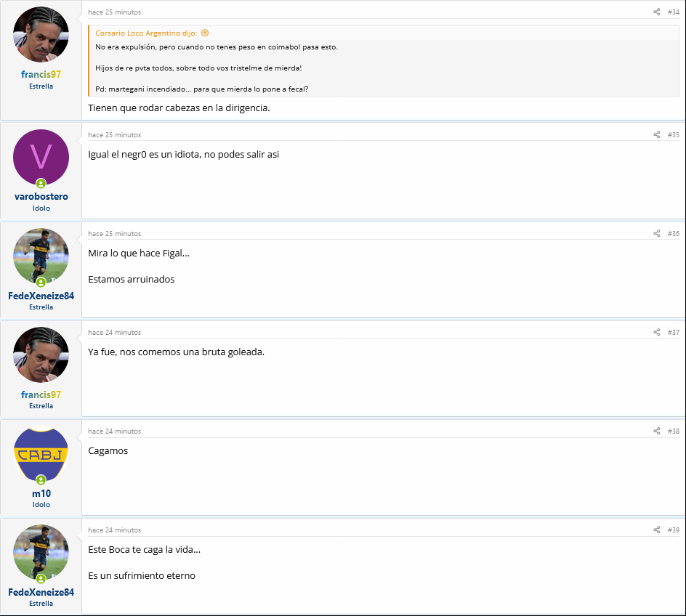Open francis97 profile from post #34
686x616 pixels.
tap(41, 74)
